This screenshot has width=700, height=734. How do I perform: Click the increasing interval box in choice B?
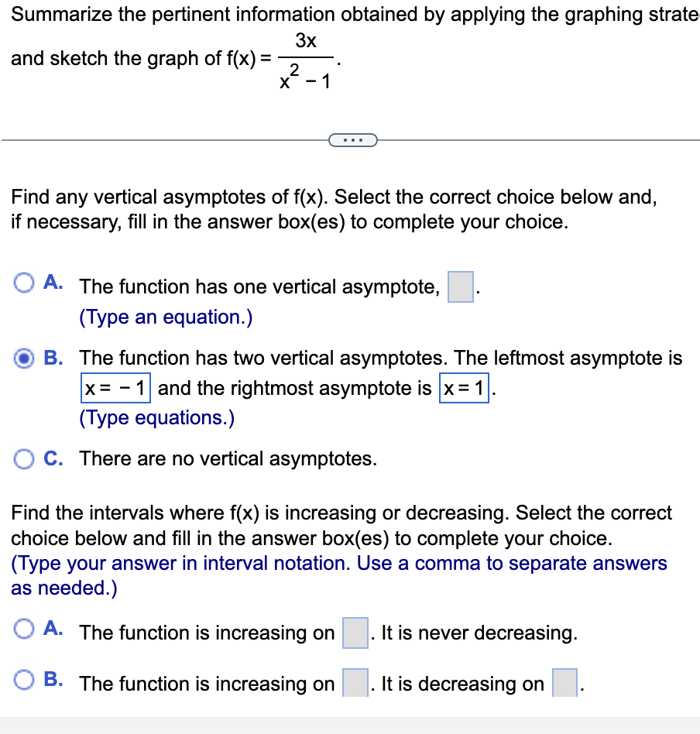[x=357, y=683]
